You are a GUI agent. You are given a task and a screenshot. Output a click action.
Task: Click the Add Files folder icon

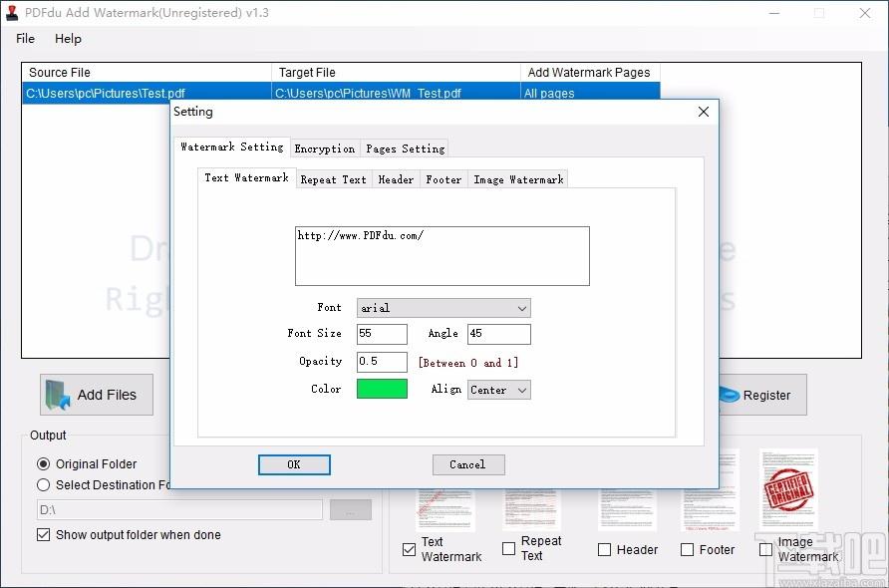click(57, 395)
